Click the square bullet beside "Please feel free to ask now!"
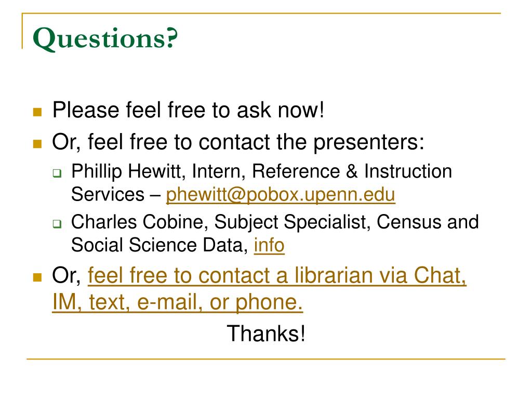 [x=37, y=112]
